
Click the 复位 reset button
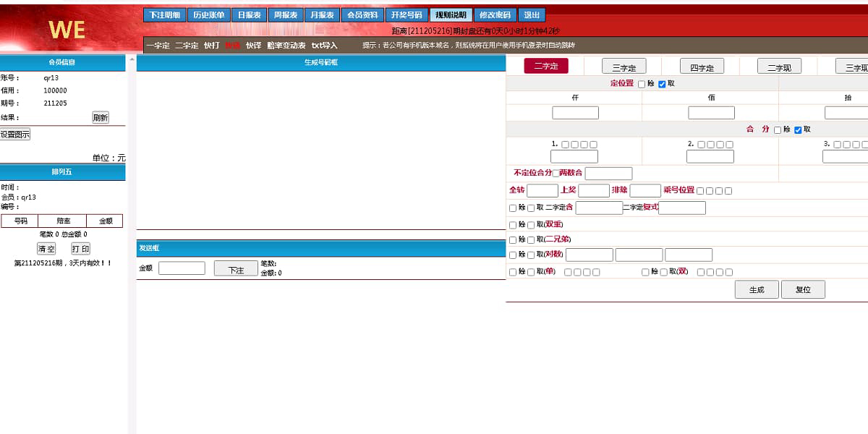(x=803, y=289)
